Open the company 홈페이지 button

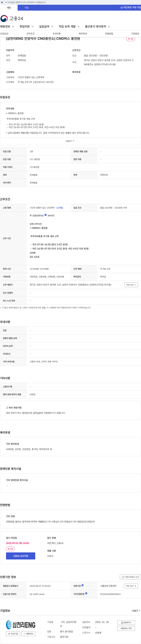pos(126,622)
